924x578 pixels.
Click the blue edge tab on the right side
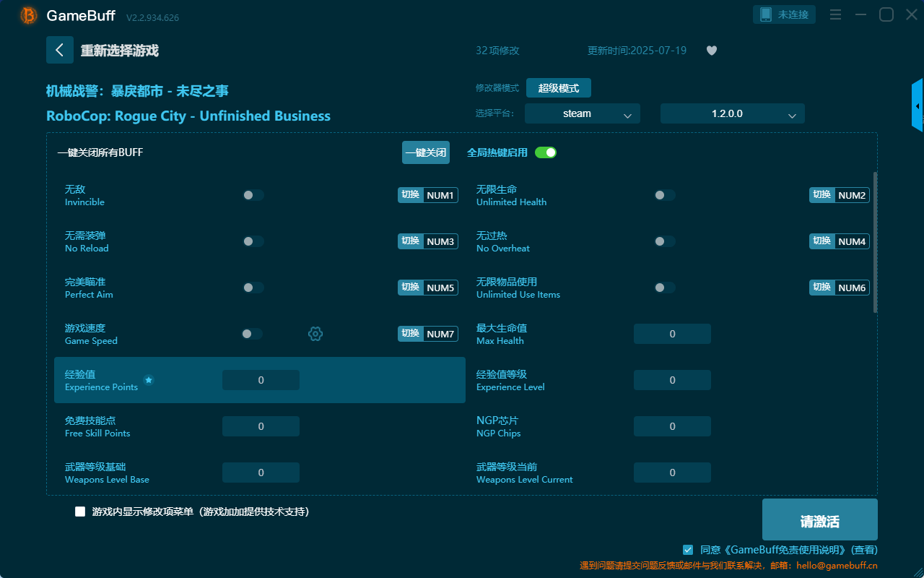pyautogui.click(x=918, y=105)
